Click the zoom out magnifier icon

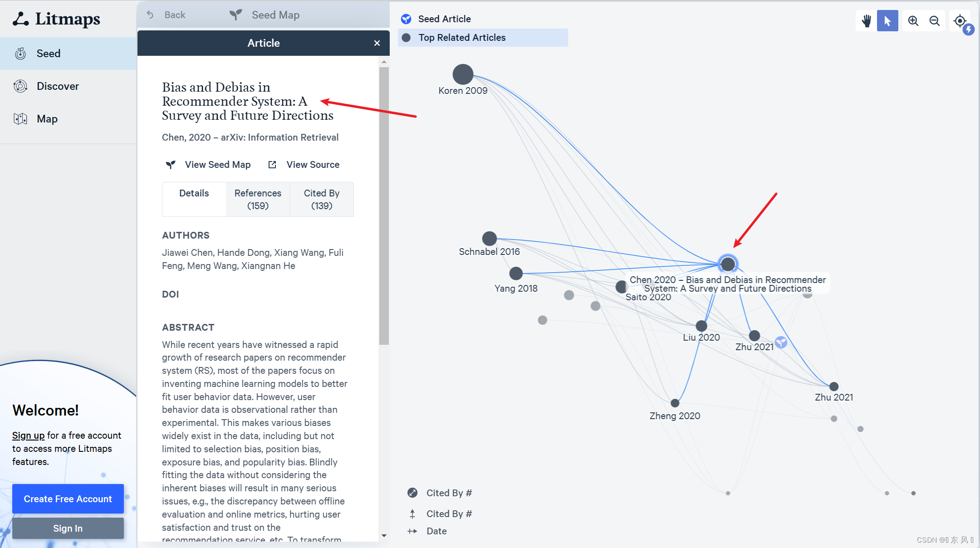point(934,20)
